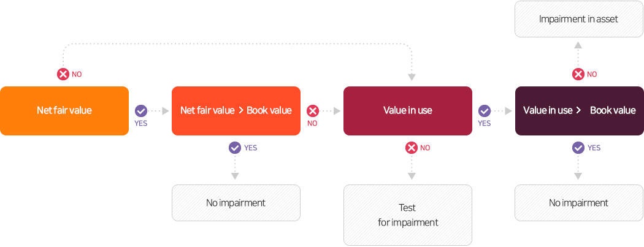Click the up arrowhead below Impairment in asset

point(578,45)
